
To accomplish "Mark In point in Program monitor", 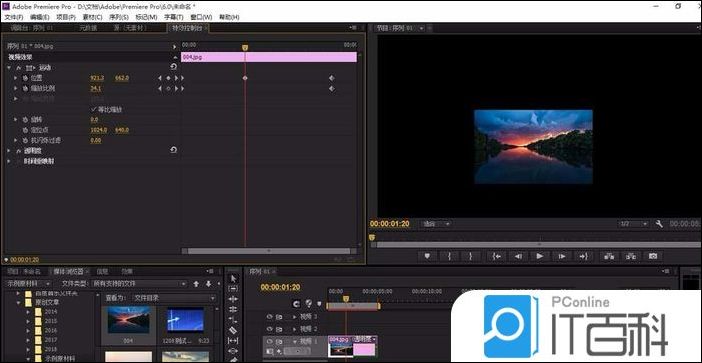I will click(449, 256).
